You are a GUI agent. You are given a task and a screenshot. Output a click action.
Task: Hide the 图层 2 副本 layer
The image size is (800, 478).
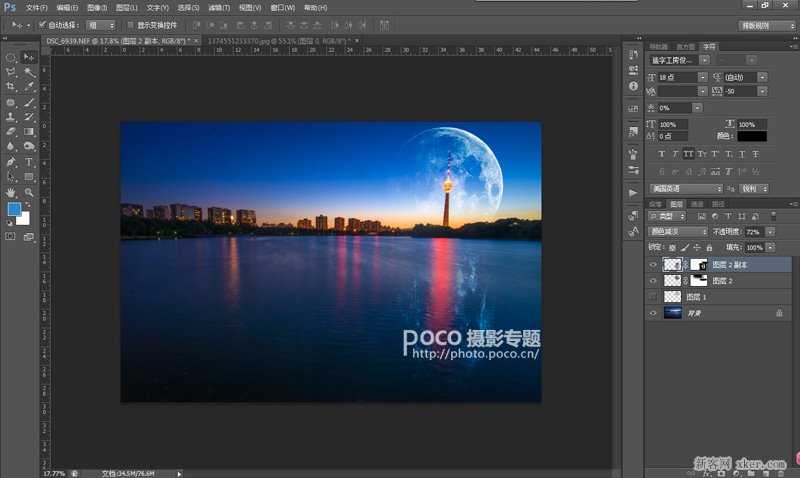(653, 265)
